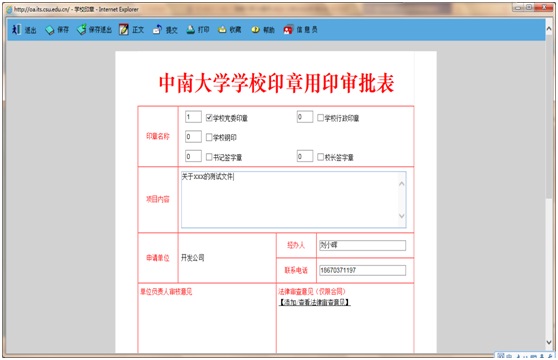Click the 退出 (exit) toolbar icon
The image size is (558, 360).
pos(16,30)
